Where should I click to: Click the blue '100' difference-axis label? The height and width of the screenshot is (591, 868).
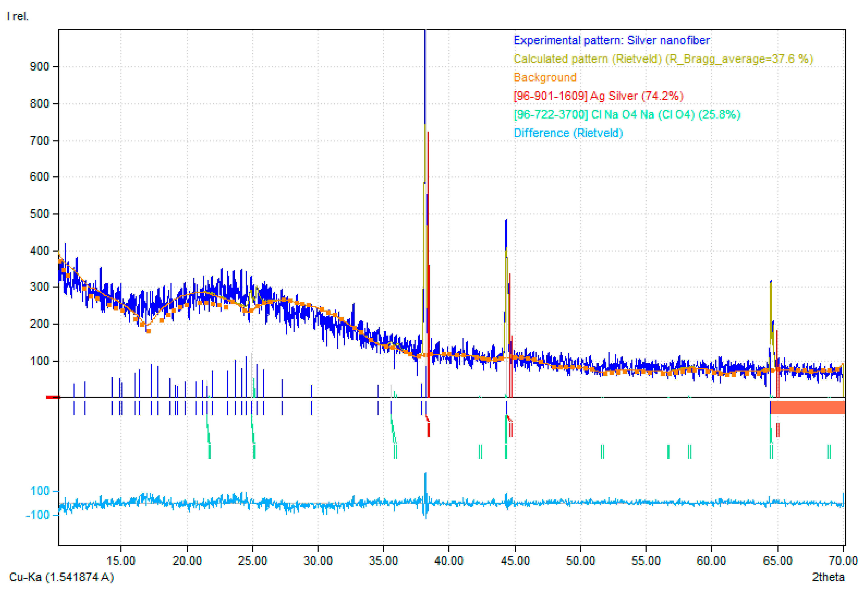point(40,491)
